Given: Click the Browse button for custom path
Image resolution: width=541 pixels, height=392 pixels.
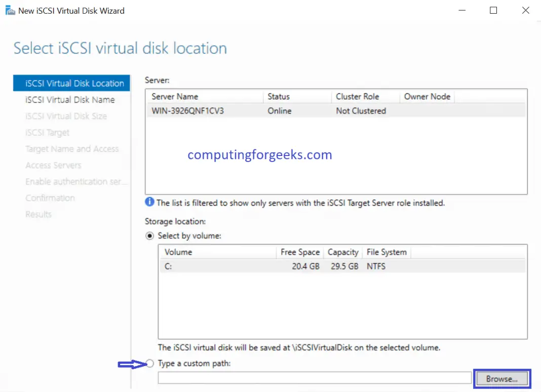Looking at the screenshot, I should pyautogui.click(x=502, y=378).
